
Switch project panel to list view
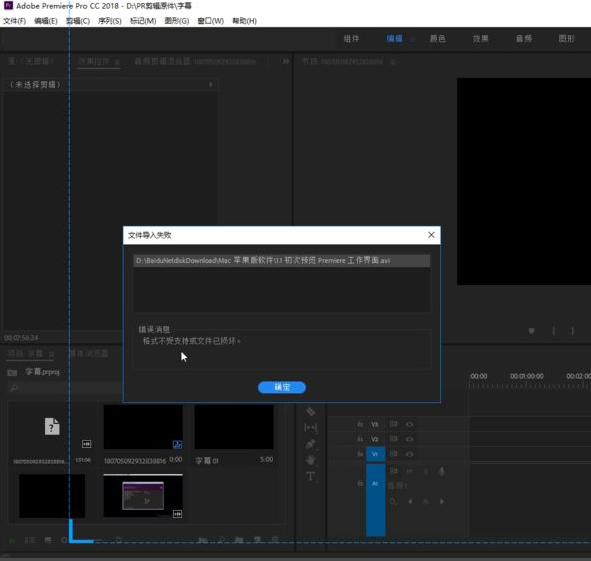pyautogui.click(x=29, y=541)
